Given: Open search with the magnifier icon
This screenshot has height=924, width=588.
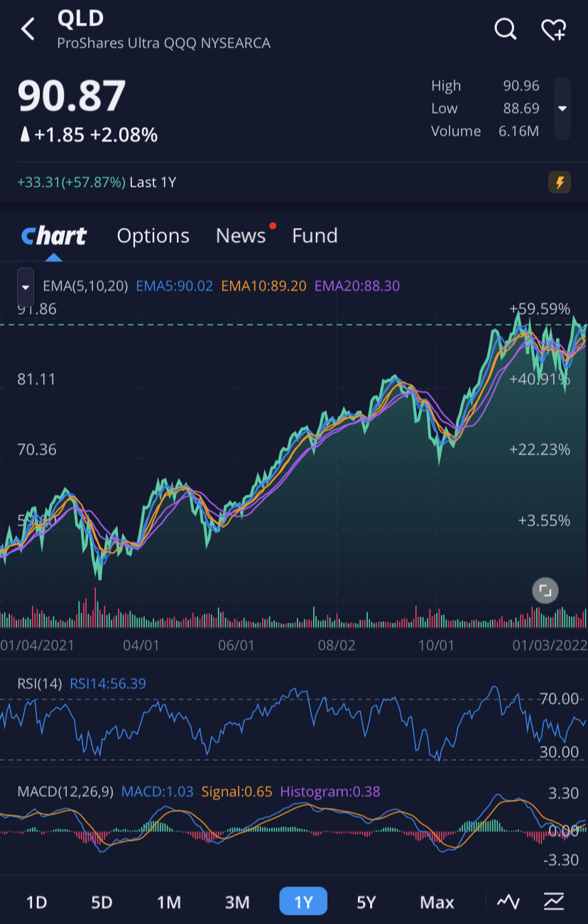Looking at the screenshot, I should (505, 29).
